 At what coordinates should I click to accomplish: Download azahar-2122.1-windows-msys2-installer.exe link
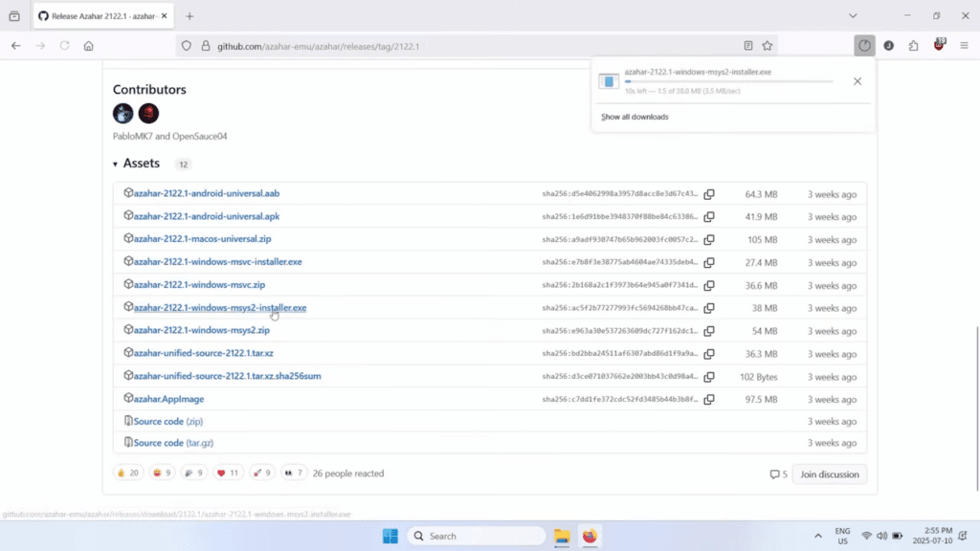(x=220, y=307)
